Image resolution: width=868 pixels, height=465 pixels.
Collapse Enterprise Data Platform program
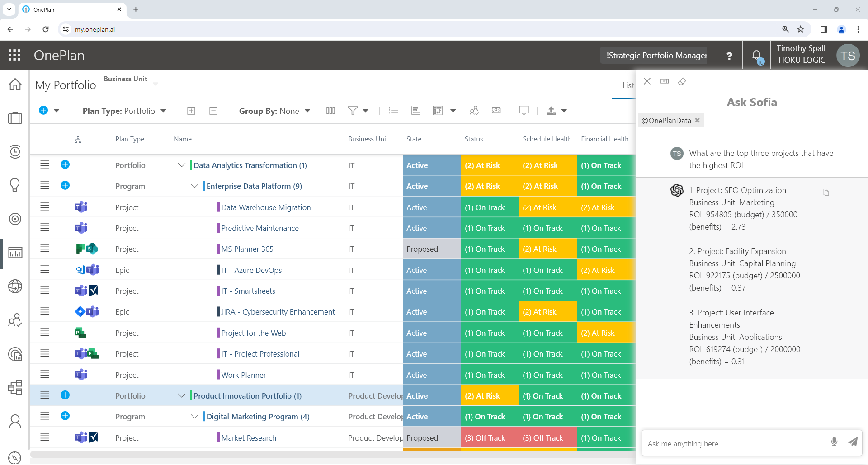point(194,186)
